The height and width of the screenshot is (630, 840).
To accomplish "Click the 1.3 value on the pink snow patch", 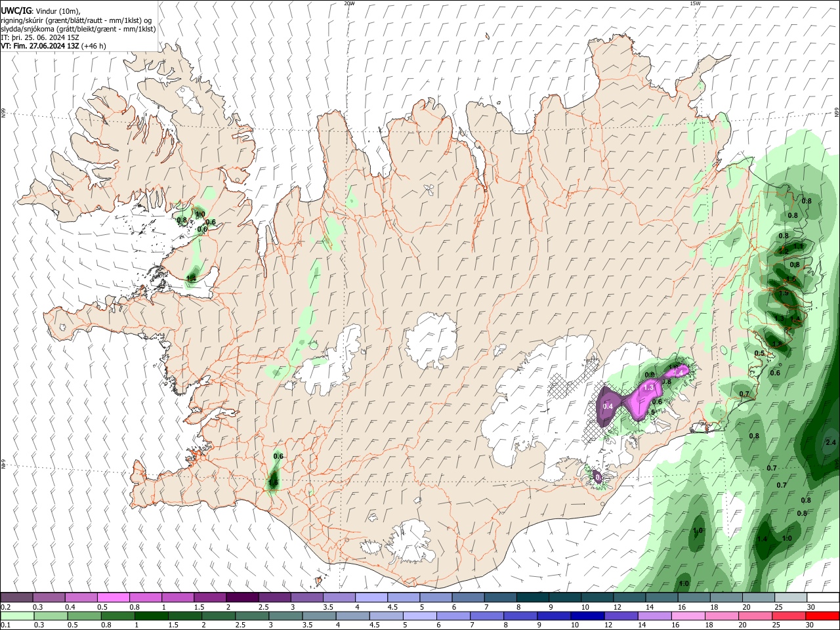I will click(649, 387).
